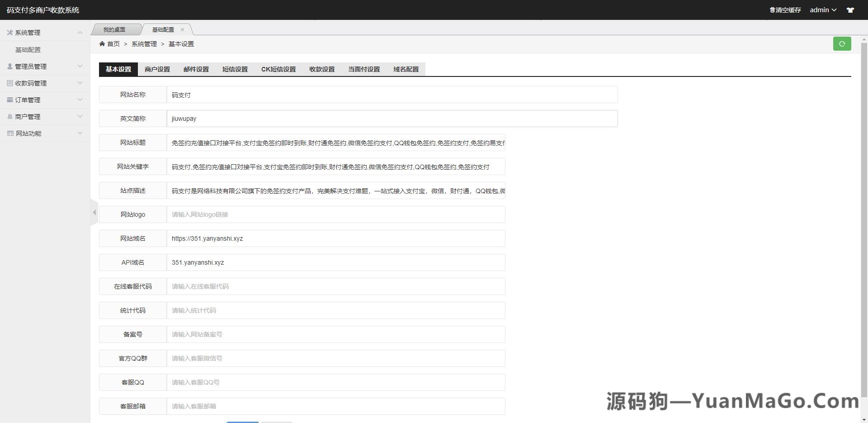
Task: Click the 订单管理 card icon
Action: coord(9,100)
